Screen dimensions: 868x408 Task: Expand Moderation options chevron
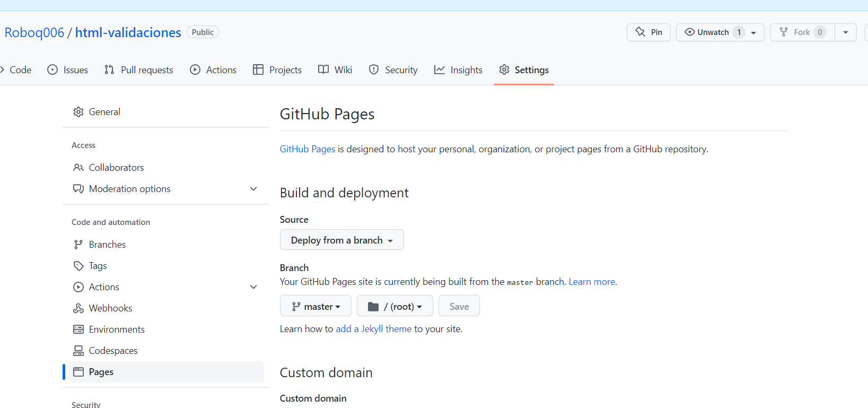[253, 189]
